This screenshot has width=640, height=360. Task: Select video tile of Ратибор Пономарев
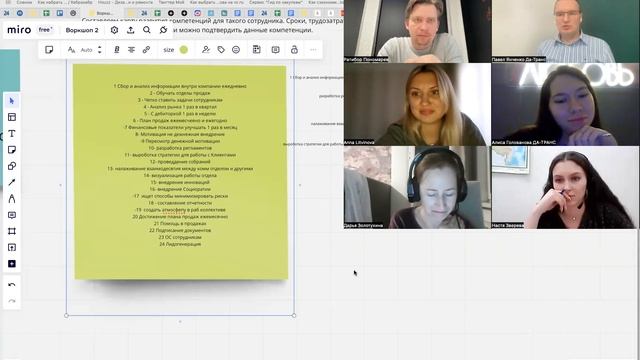[417, 31]
